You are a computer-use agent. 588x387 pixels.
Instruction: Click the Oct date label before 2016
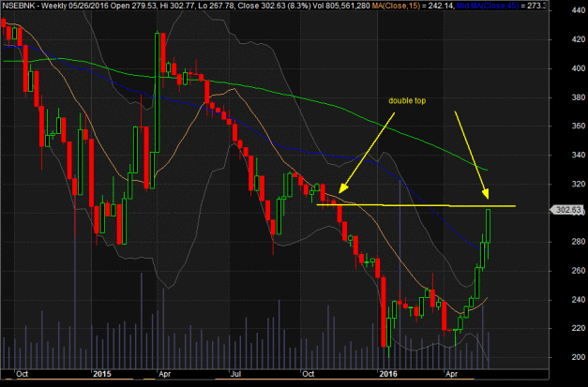309,374
